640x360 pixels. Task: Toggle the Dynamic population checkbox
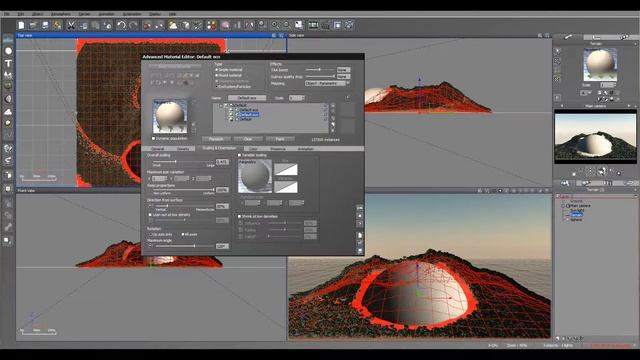(x=153, y=138)
